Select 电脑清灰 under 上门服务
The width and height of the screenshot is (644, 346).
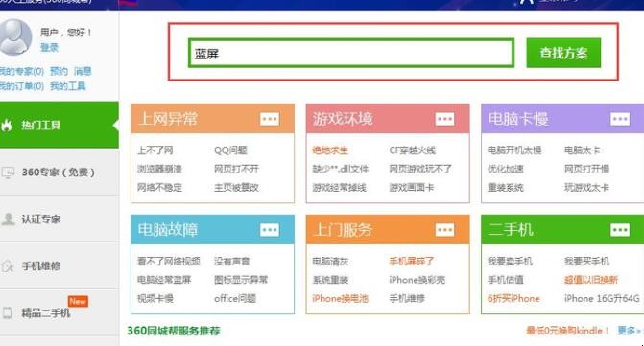click(x=330, y=261)
